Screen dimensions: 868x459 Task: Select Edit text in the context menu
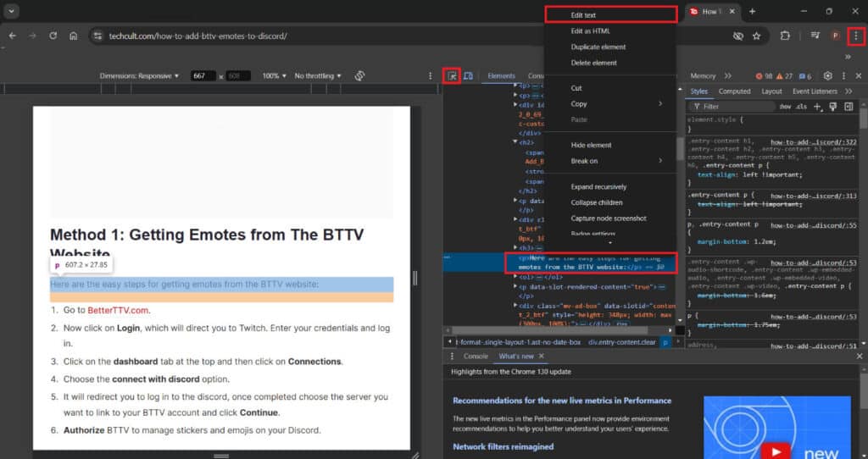tap(583, 15)
